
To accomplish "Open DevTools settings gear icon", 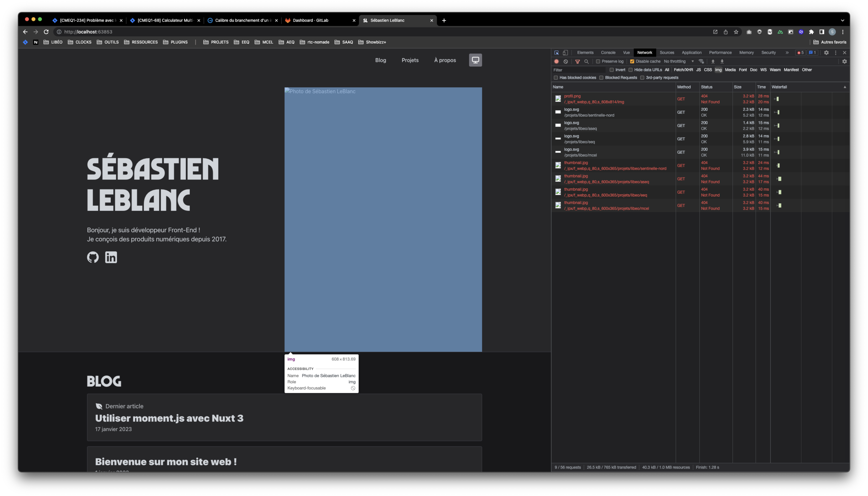I will click(x=826, y=53).
